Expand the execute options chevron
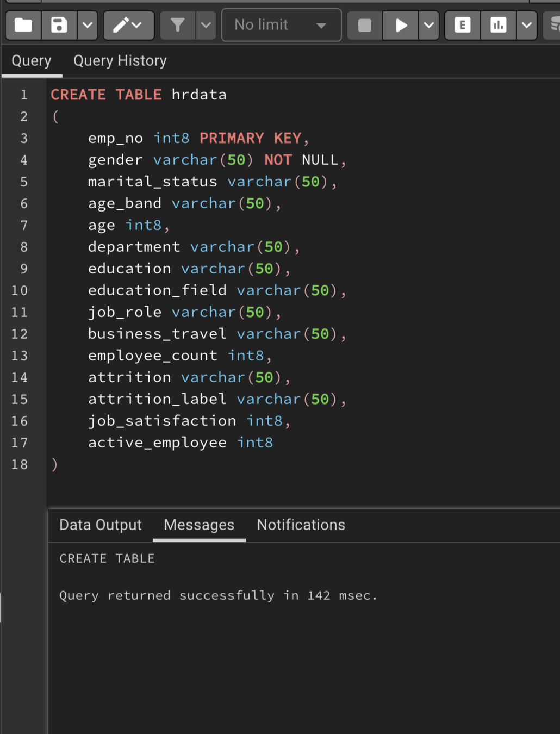 (x=429, y=25)
